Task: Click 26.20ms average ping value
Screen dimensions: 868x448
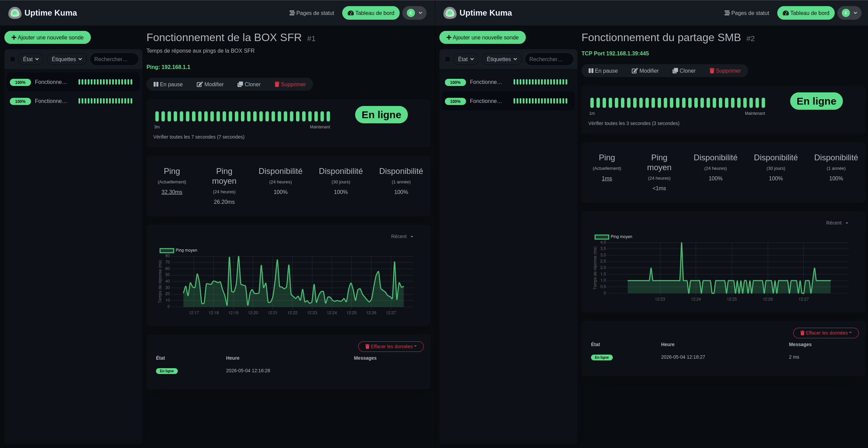Action: 224,202
